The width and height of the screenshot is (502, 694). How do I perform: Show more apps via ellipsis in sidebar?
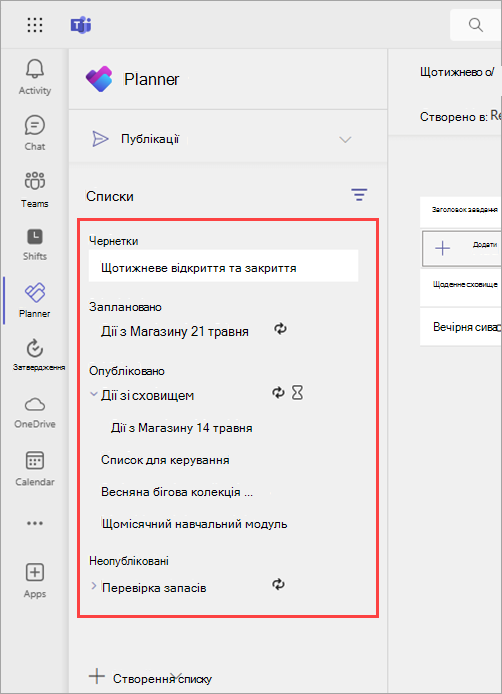coord(35,523)
